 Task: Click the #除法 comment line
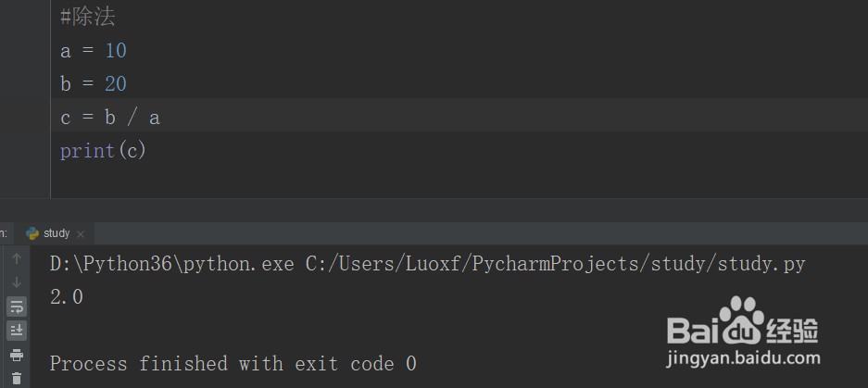87,18
